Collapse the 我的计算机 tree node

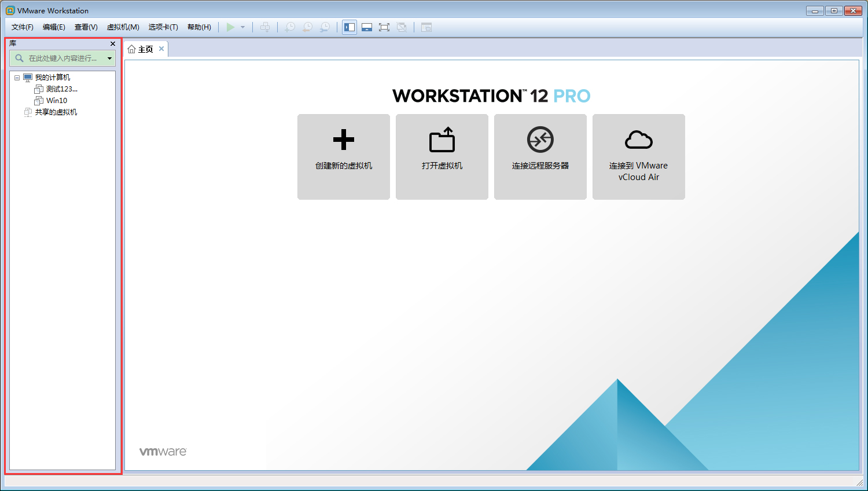click(17, 78)
